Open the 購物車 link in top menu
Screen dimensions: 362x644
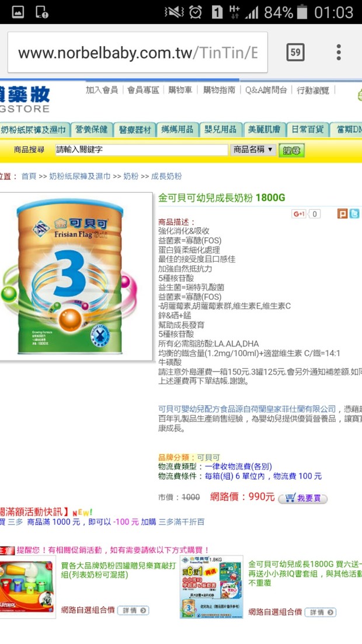point(180,90)
